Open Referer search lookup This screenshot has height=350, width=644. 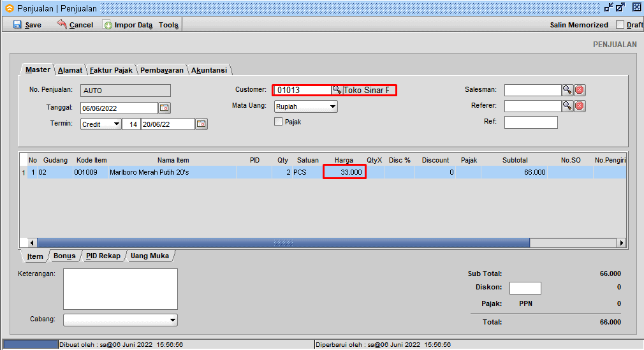click(567, 106)
